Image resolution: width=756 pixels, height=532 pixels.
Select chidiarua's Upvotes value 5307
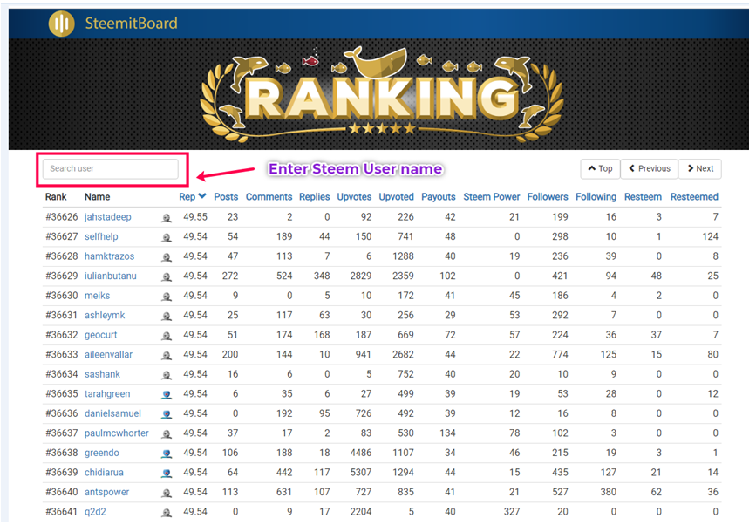pos(361,473)
